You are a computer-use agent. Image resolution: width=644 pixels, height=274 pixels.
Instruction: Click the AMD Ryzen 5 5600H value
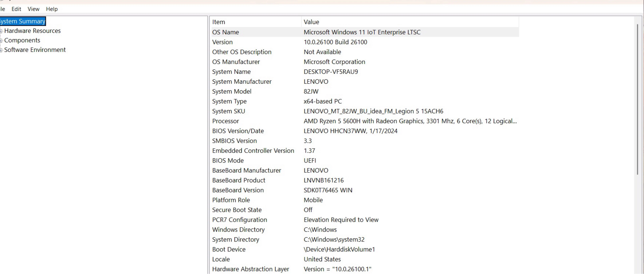(x=410, y=121)
